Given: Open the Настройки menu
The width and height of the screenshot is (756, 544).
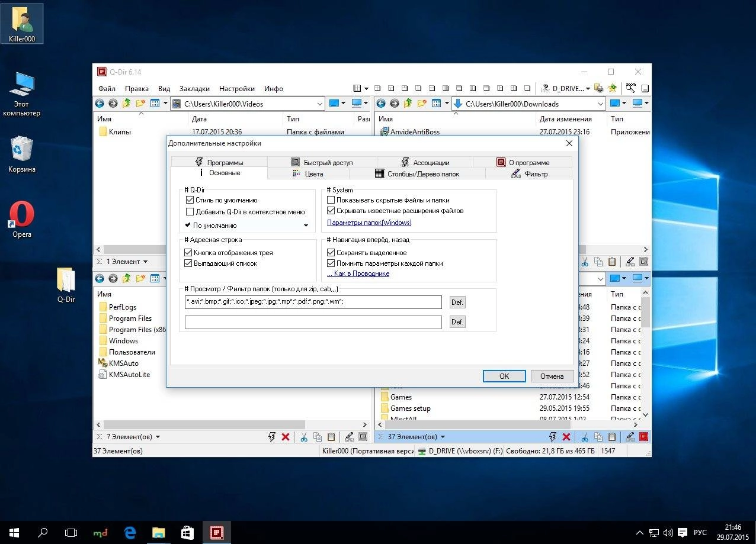Looking at the screenshot, I should pos(237,89).
